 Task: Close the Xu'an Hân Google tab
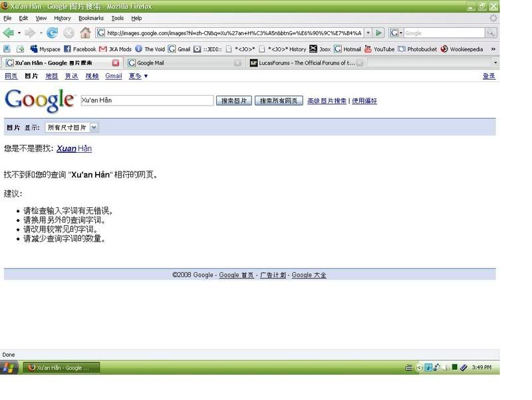tap(116, 62)
